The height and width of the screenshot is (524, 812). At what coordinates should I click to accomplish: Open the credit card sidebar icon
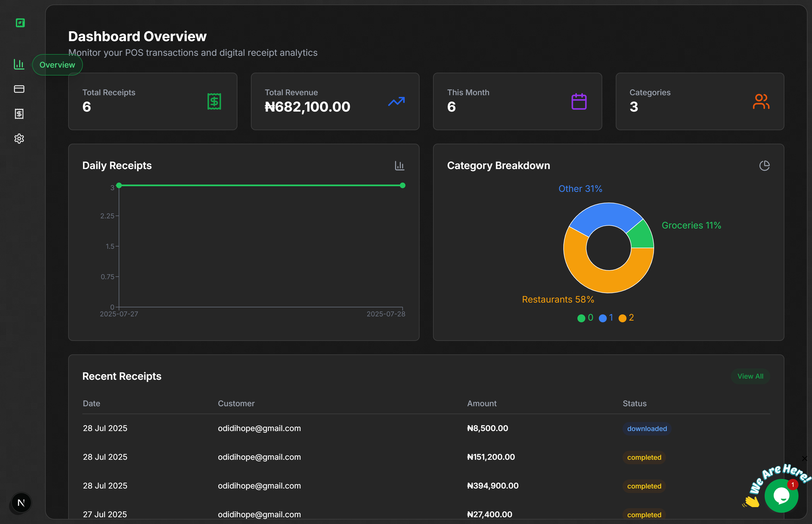pyautogui.click(x=19, y=89)
